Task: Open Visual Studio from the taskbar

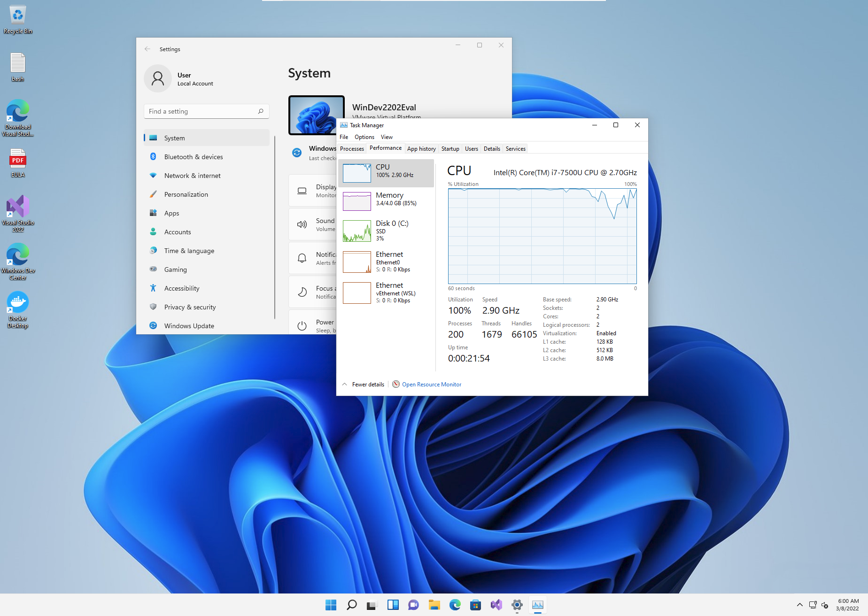Action: click(x=496, y=605)
